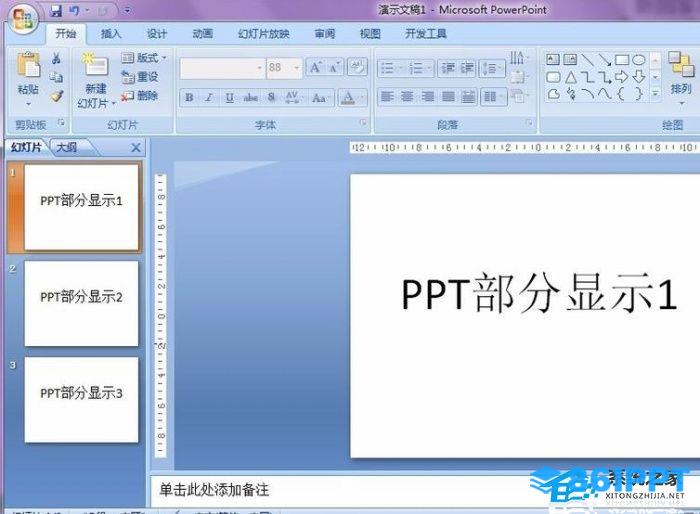Cut selection with the scissors icon

pyautogui.click(x=56, y=58)
